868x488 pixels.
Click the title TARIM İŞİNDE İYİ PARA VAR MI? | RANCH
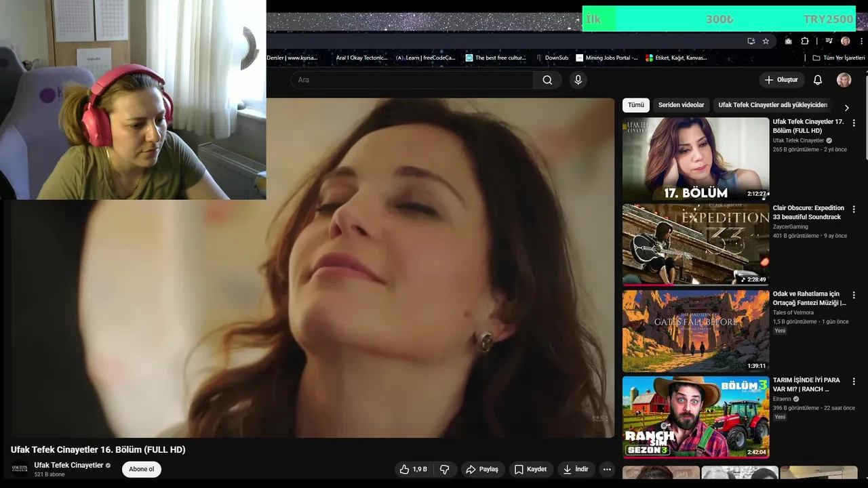tap(806, 385)
